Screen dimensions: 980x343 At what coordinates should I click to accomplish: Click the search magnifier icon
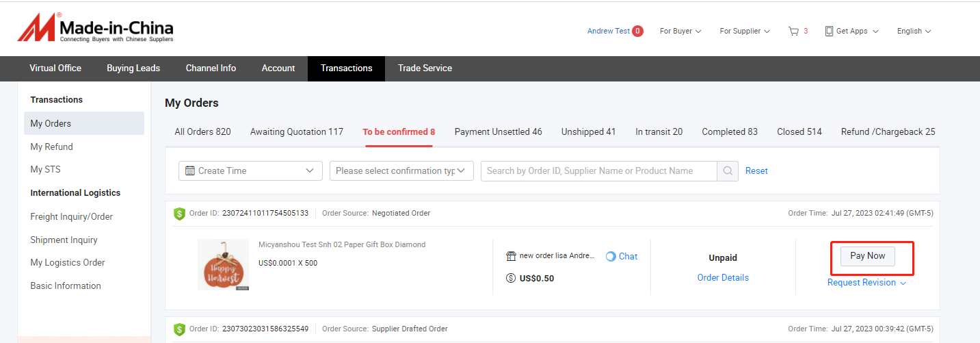click(728, 171)
